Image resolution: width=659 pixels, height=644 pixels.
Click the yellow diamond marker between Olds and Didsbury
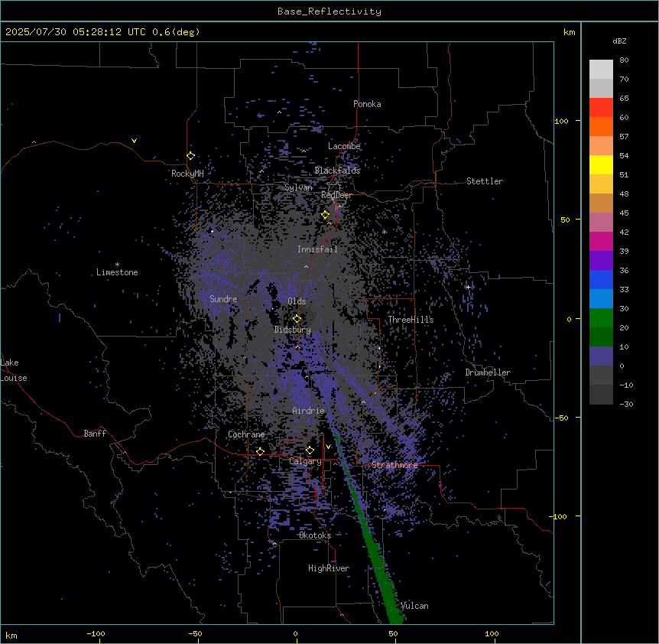point(297,318)
